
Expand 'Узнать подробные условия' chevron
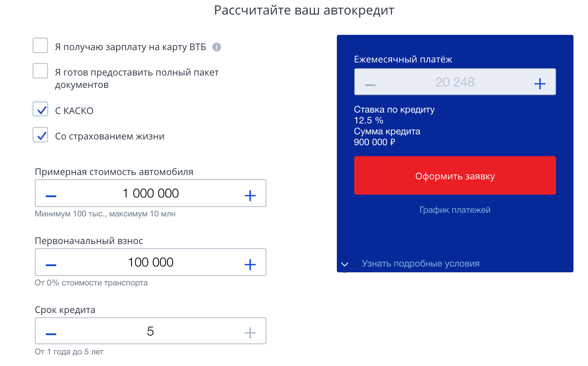(345, 264)
